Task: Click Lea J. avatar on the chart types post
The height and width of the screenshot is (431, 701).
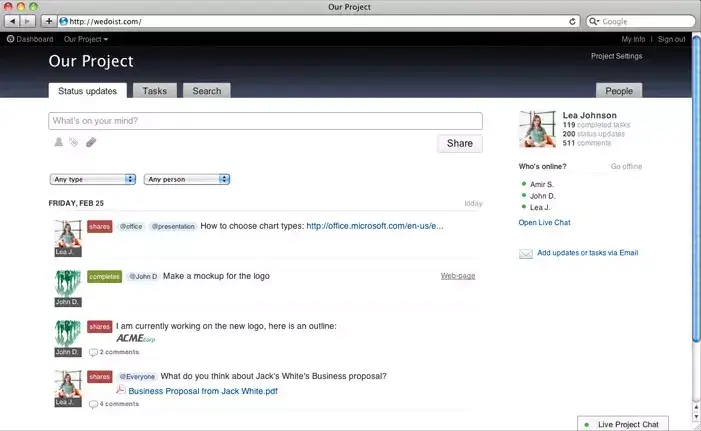Action: (x=68, y=238)
